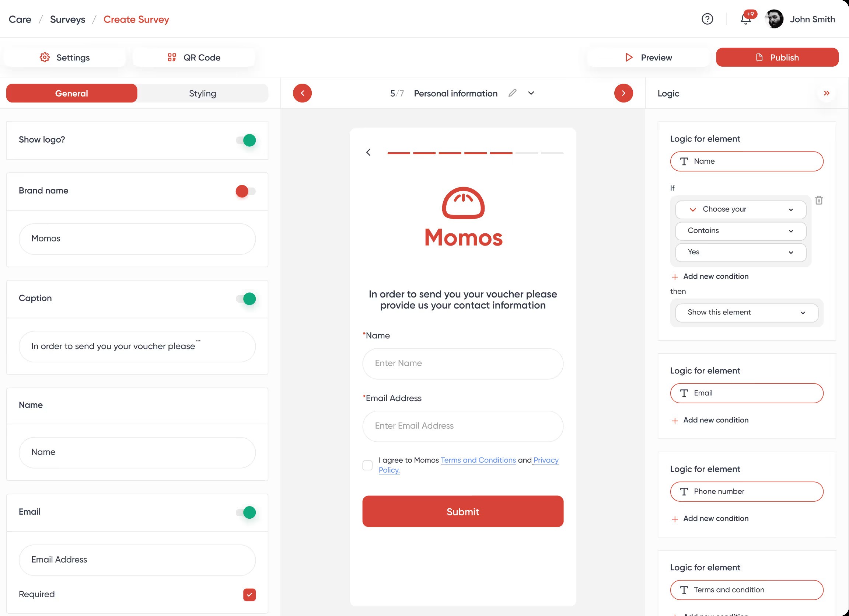Go to next survey page arrow
The width and height of the screenshot is (849, 616).
point(623,93)
